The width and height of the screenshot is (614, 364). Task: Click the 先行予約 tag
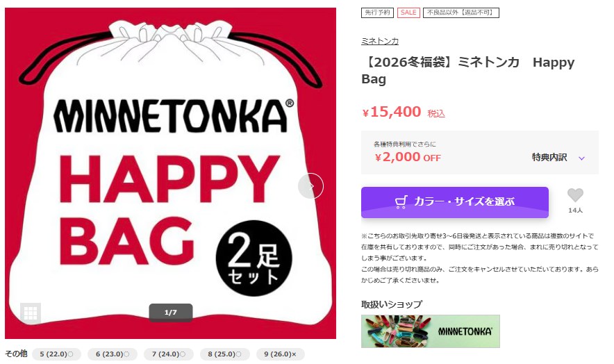point(377,13)
